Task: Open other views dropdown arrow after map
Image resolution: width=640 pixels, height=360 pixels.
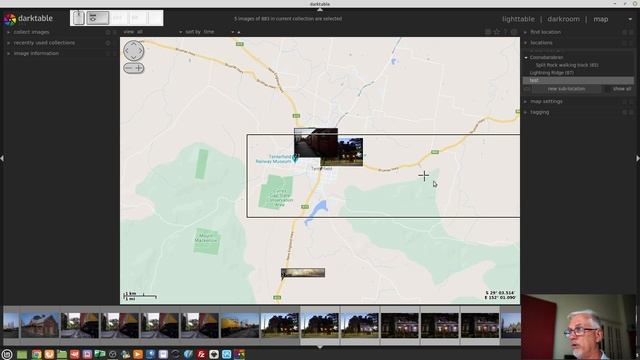Action: click(x=630, y=19)
